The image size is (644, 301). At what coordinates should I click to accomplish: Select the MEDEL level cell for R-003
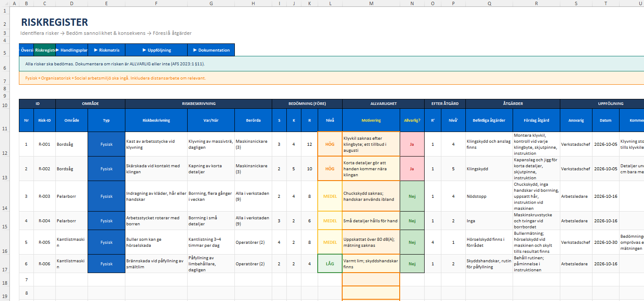(330, 197)
